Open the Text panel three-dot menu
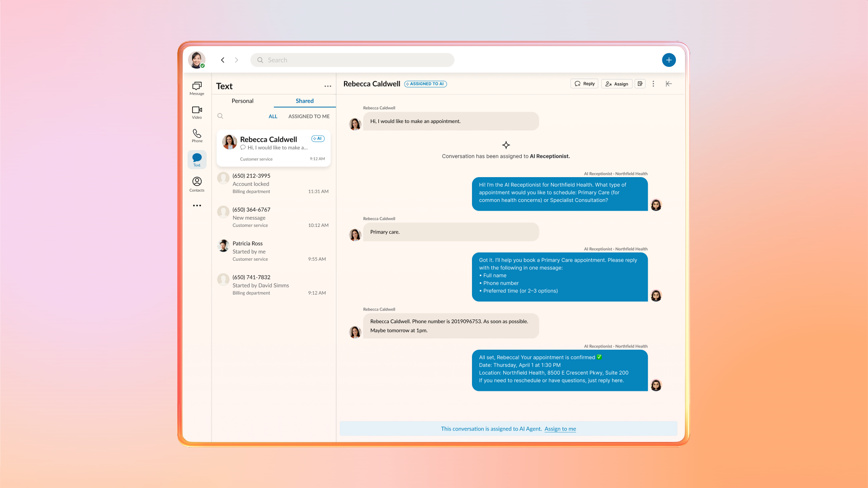 [328, 86]
